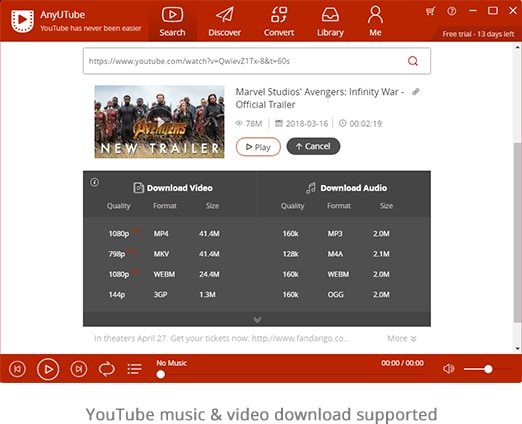Click the fandango link description text
The height and width of the screenshot is (424, 522).
point(222,338)
